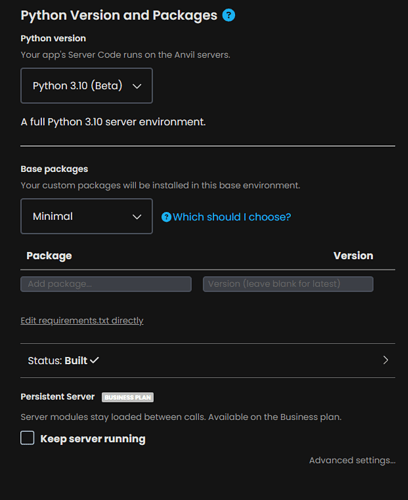The width and height of the screenshot is (408, 500).
Task: Click the checkmark icon next to Built
Action: click(x=94, y=360)
